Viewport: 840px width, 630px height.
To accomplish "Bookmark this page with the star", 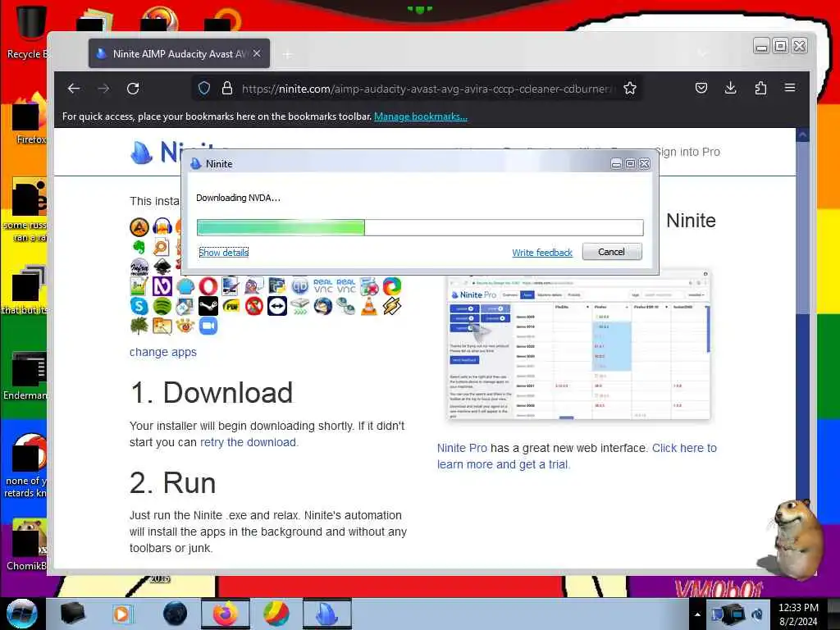I will coord(630,89).
